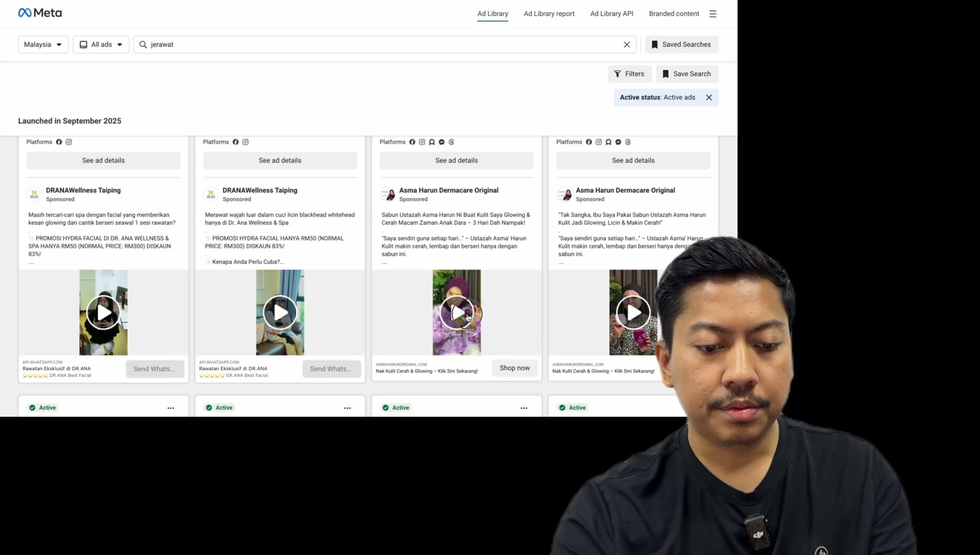This screenshot has height=555, width=980.
Task: Click the Save Search button
Action: click(x=687, y=74)
